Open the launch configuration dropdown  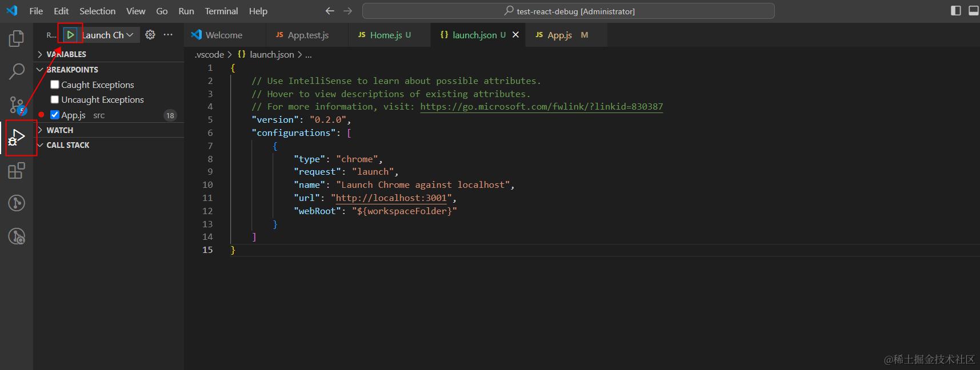point(107,35)
